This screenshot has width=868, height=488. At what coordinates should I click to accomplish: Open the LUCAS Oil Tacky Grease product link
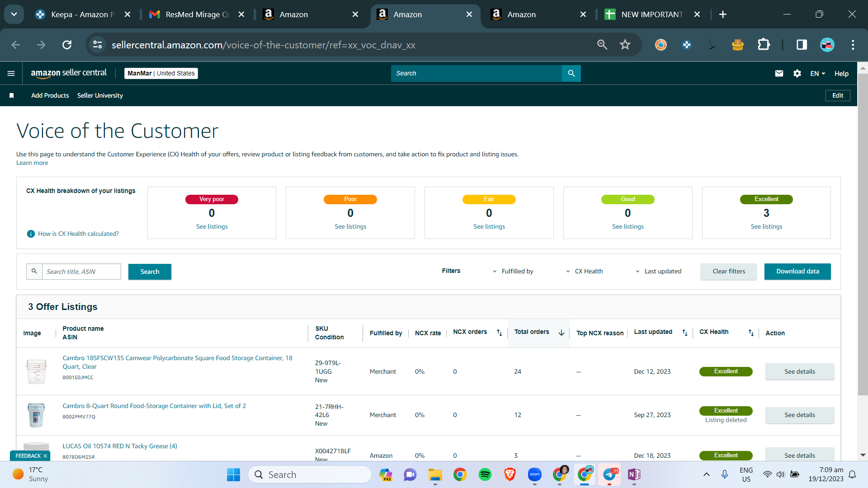coord(120,446)
